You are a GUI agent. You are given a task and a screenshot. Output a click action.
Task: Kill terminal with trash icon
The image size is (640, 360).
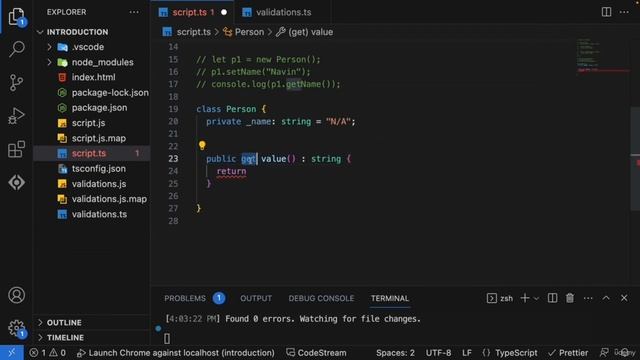[x=570, y=298]
